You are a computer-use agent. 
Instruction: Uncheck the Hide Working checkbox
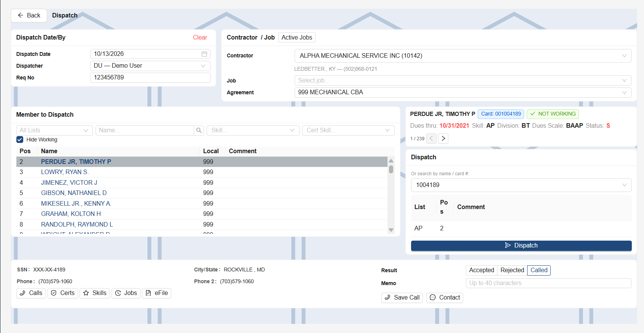pyautogui.click(x=20, y=140)
